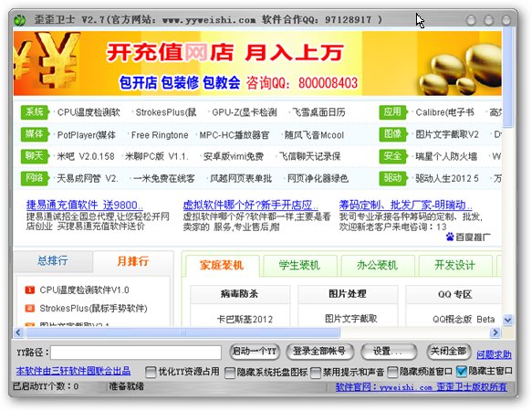Viewport: 532px width, 411px height.
Task: Click 登录全部帐号 button
Action: tap(319, 352)
